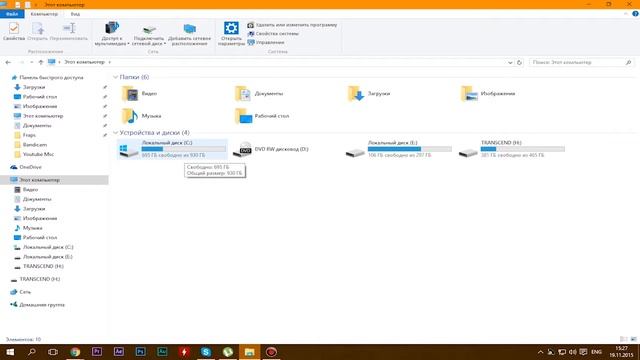640x360 pixels.
Task: Click Этот компьютер in the address bar
Action: coord(84,62)
